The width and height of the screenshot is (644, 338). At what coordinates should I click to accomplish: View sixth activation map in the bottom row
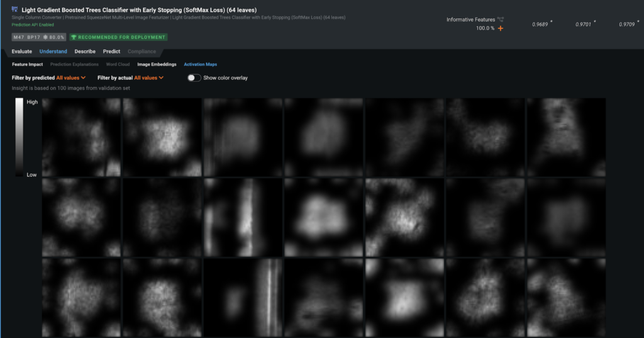click(486, 298)
